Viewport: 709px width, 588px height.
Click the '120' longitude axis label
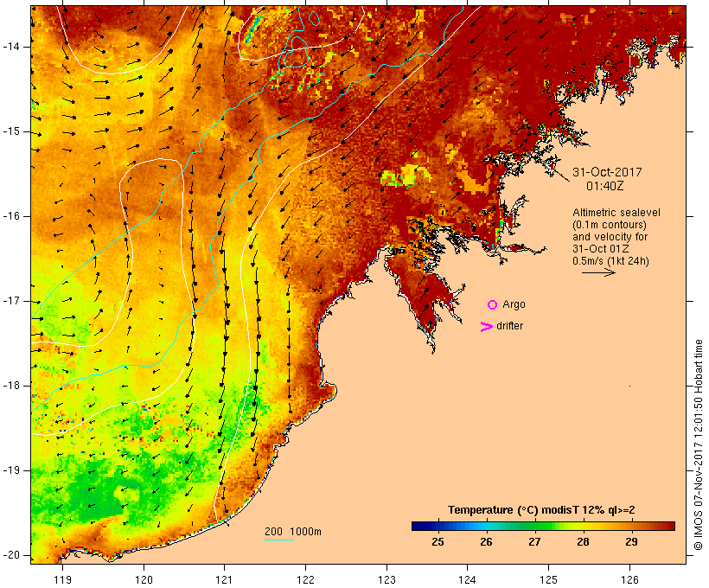(144, 579)
